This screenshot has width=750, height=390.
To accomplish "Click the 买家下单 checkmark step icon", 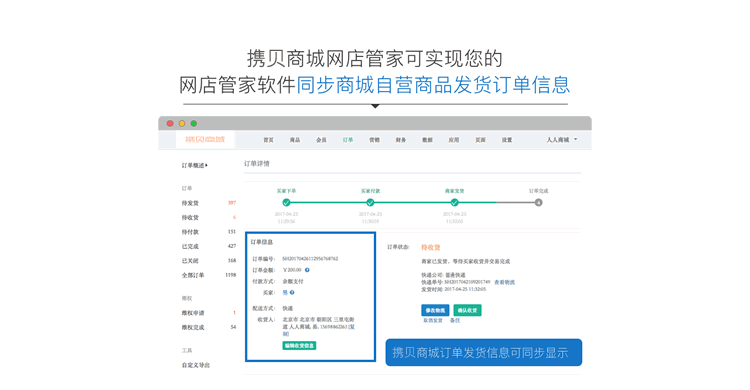I will (x=286, y=202).
